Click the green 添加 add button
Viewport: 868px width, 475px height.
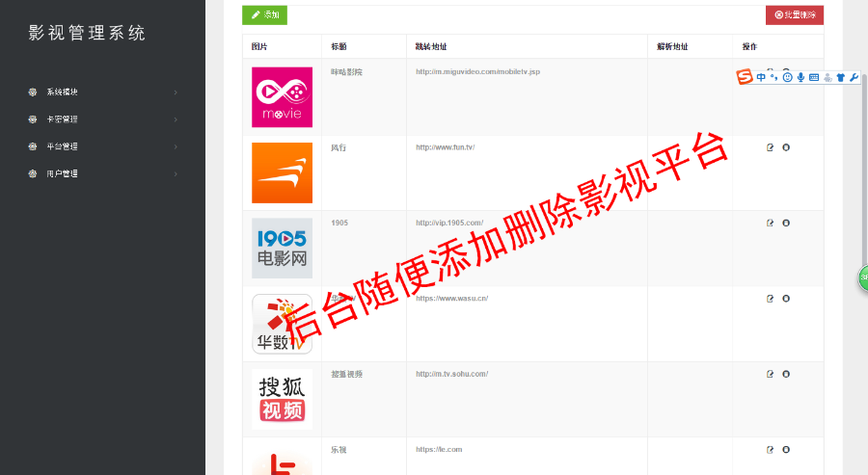264,14
